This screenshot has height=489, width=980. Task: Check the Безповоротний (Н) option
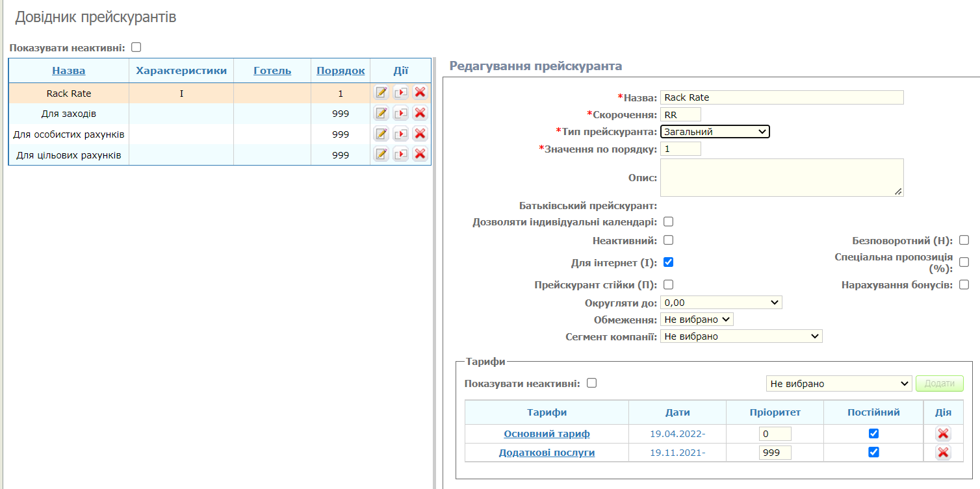pos(964,240)
